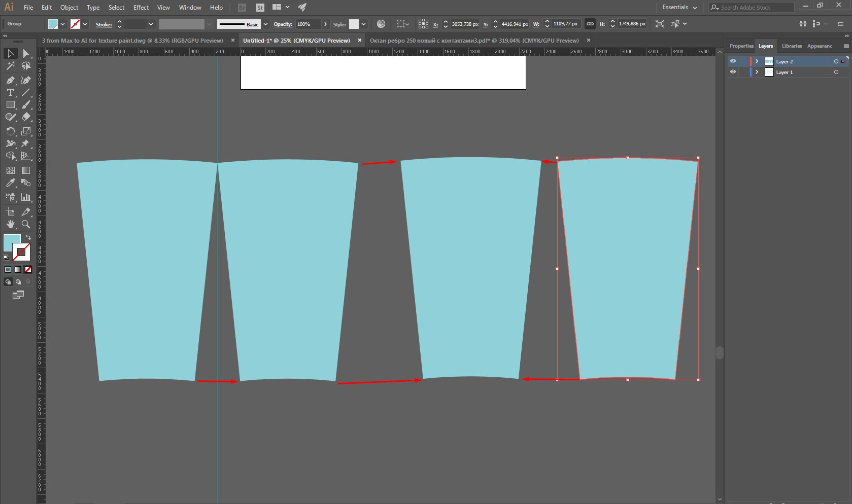Image resolution: width=852 pixels, height=504 pixels.
Task: Hide Layer 2 with eye icon
Action: coord(733,61)
